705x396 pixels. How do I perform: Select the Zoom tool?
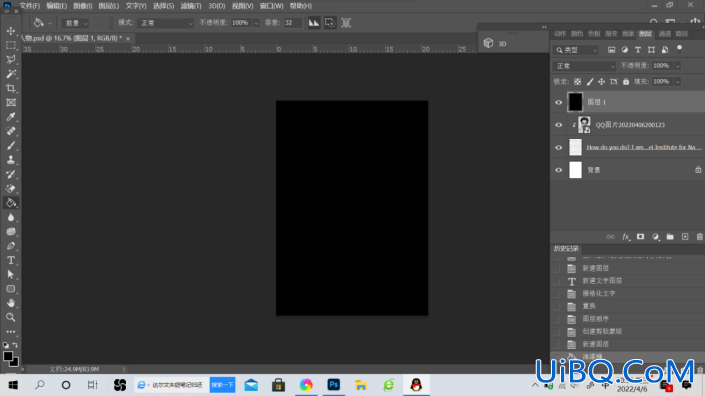click(11, 317)
